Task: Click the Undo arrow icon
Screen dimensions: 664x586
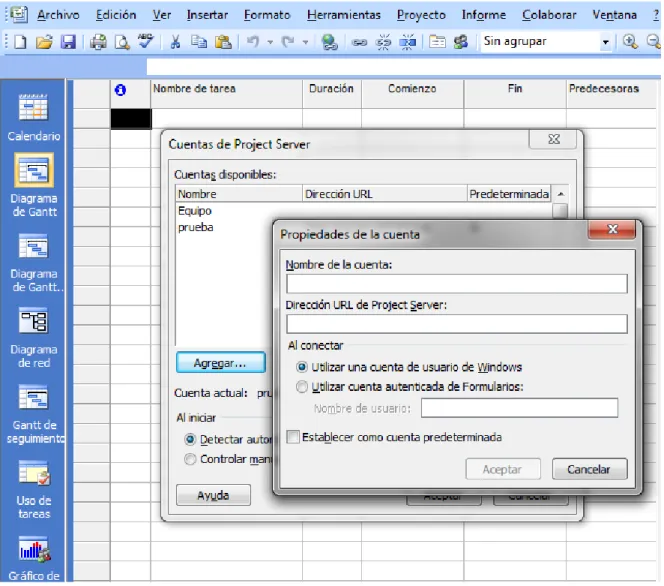Action: [x=253, y=42]
